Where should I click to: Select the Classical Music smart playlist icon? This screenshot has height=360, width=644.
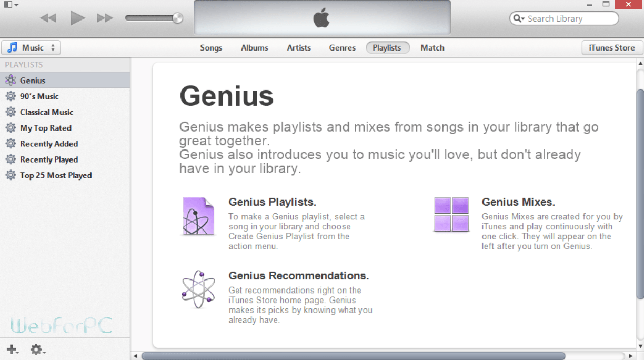coord(11,112)
